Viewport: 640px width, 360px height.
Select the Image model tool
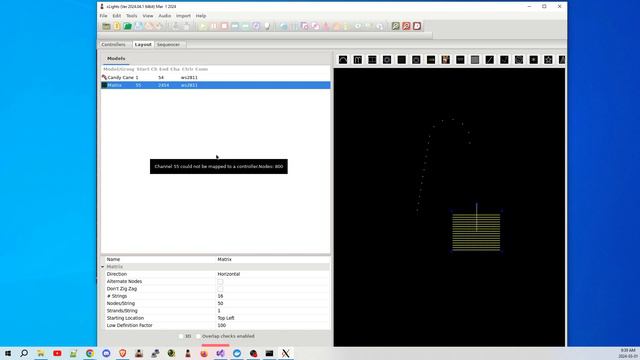(x=445, y=60)
